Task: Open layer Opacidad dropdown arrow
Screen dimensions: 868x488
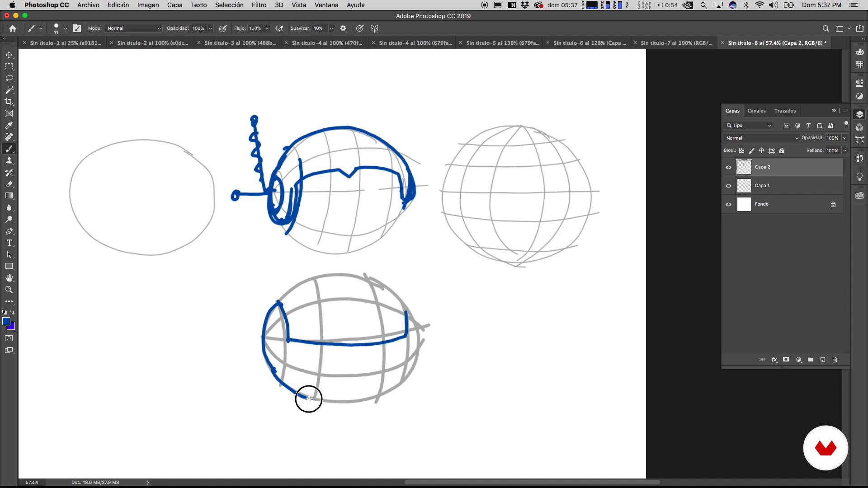Action: pos(844,138)
